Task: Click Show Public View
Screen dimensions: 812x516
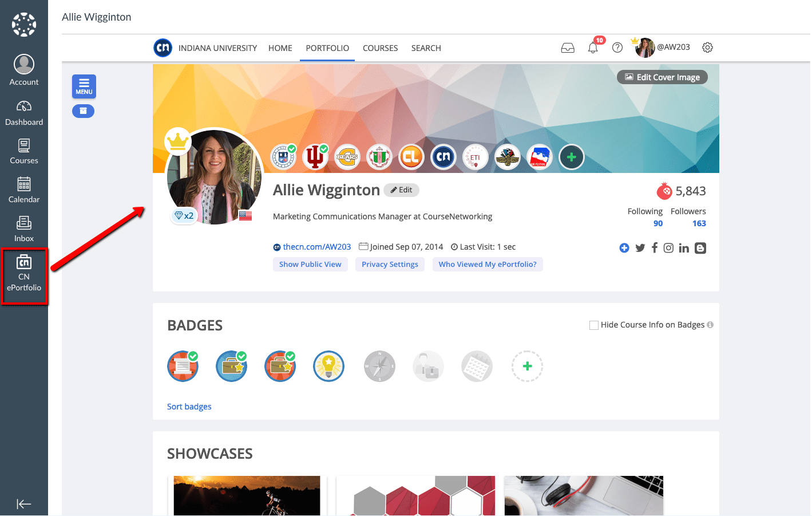Action: click(x=310, y=264)
